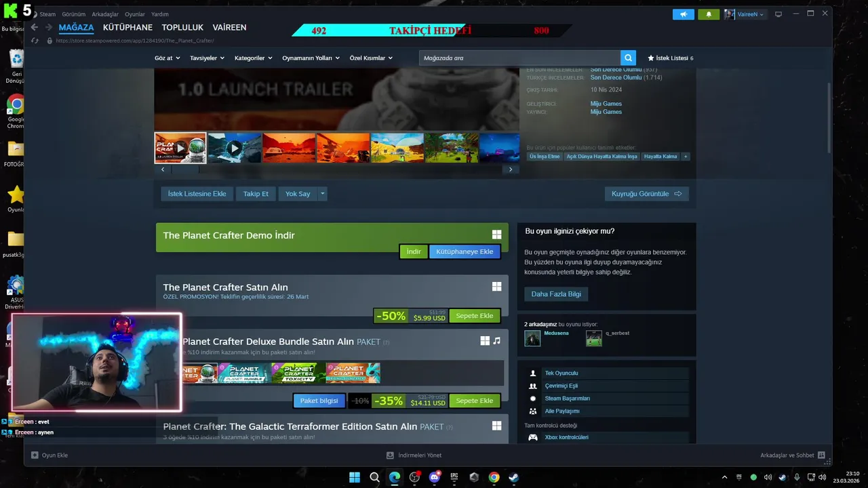Switch to the KÜTÜPHANE tab
Screen dimensions: 868x488
click(x=127, y=28)
